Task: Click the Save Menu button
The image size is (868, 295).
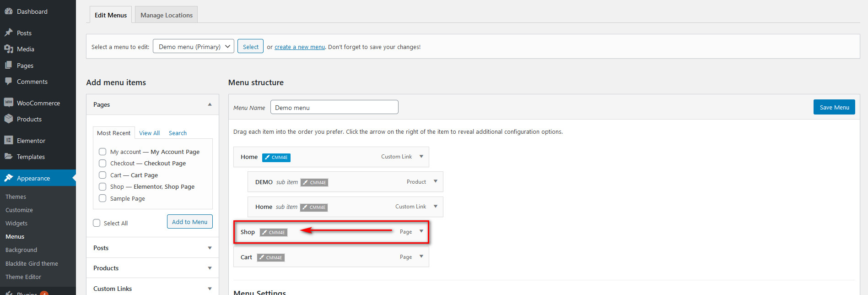Action: [x=834, y=107]
